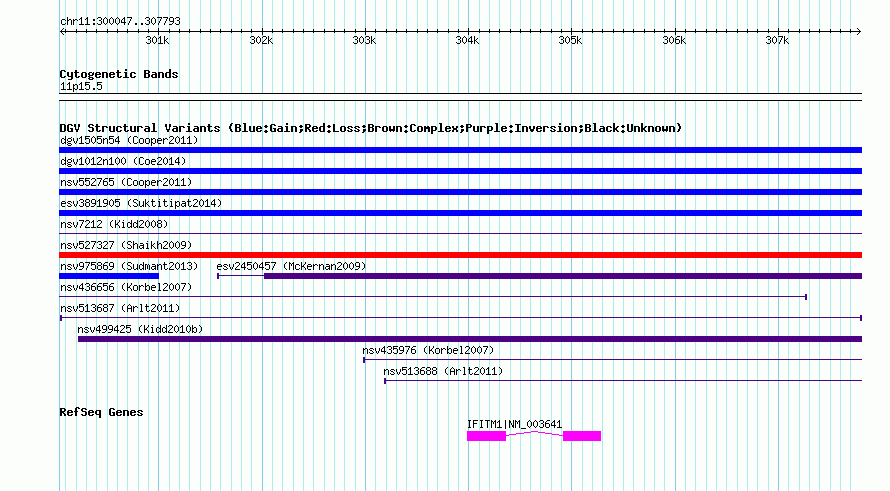This screenshot has height=491, width=890.
Task: Open variant label nsv7212 (Kidd2008)
Action: (x=114, y=224)
